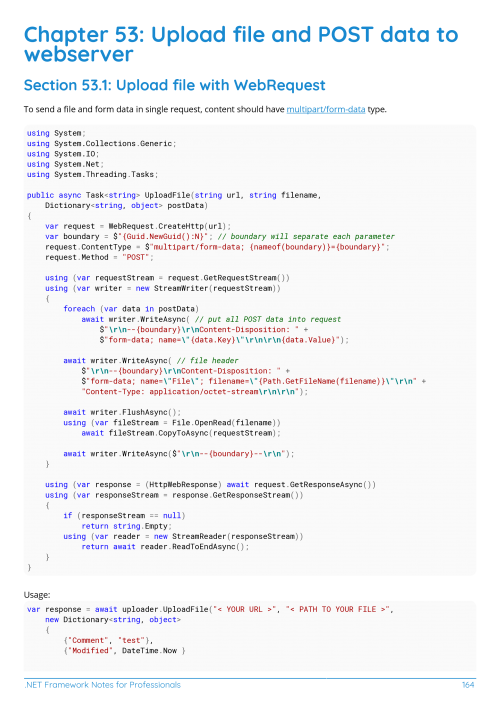Click the heading 'Section 53.1: Upload file with WebRequest'
Viewport: 500px width, 707px height.
(174, 85)
